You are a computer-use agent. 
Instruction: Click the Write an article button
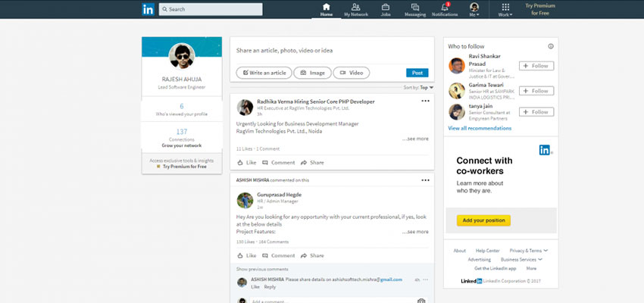264,73
